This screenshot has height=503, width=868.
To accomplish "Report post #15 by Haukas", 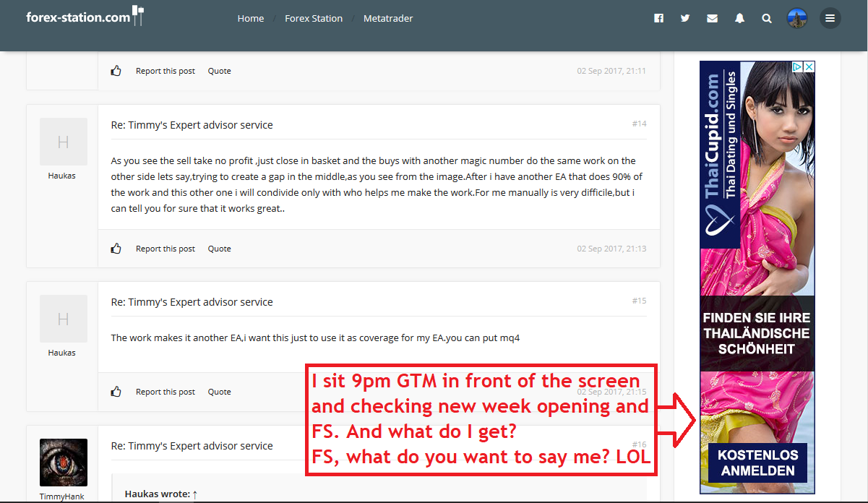I will click(166, 392).
